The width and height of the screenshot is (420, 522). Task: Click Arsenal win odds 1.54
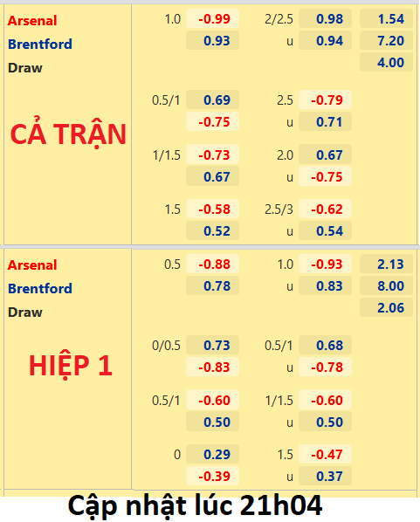coord(386,18)
